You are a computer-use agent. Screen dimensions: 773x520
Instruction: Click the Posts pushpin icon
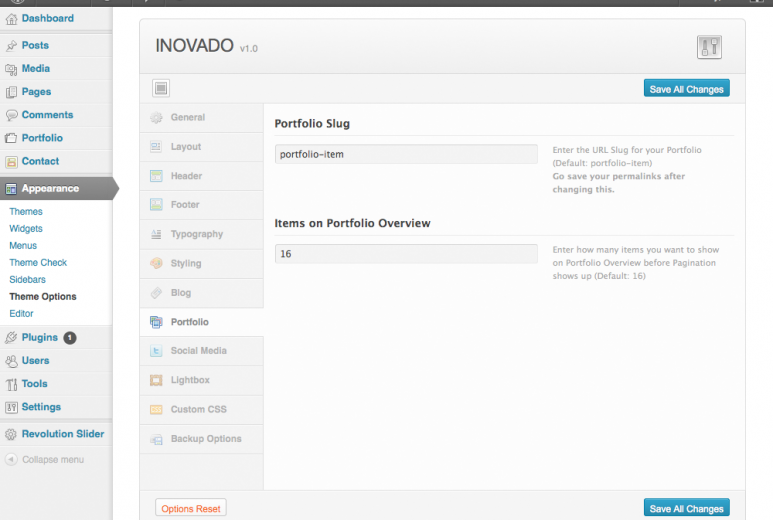pyautogui.click(x=11, y=46)
